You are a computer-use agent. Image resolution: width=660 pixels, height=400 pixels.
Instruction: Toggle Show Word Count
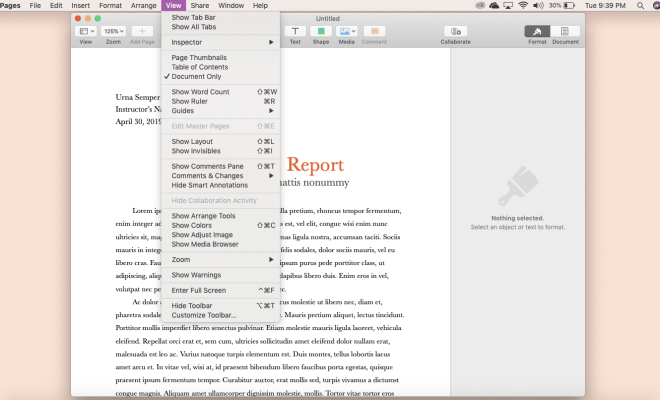(221, 92)
